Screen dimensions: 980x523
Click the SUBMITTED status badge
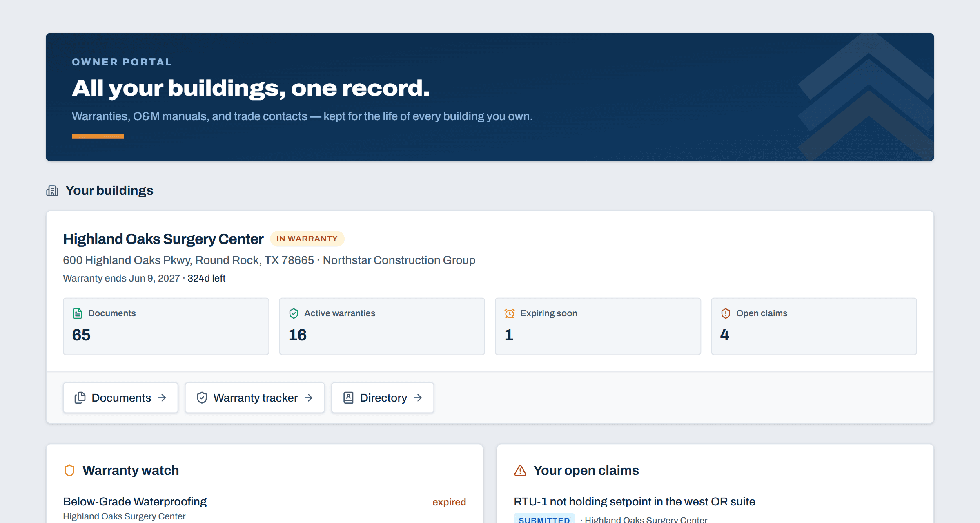(x=544, y=519)
